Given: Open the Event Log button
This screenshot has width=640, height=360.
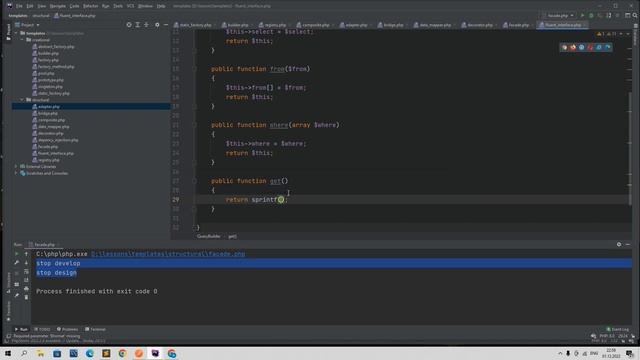Looking at the screenshot, I should click(x=618, y=329).
